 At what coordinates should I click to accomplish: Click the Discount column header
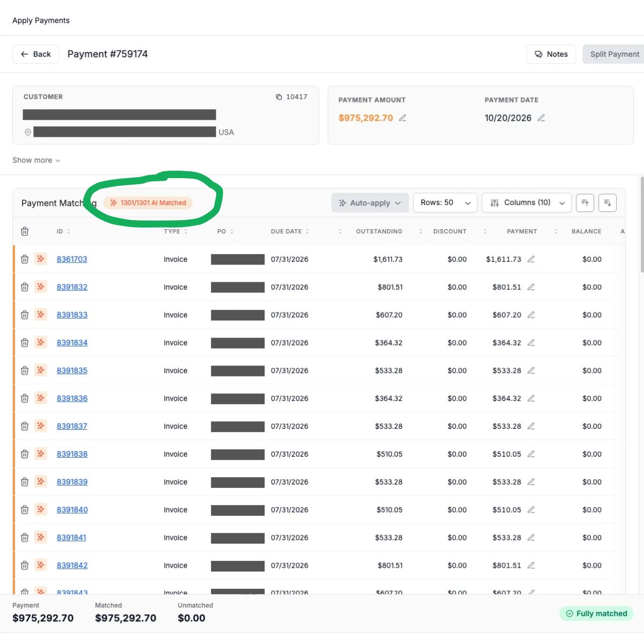click(450, 231)
